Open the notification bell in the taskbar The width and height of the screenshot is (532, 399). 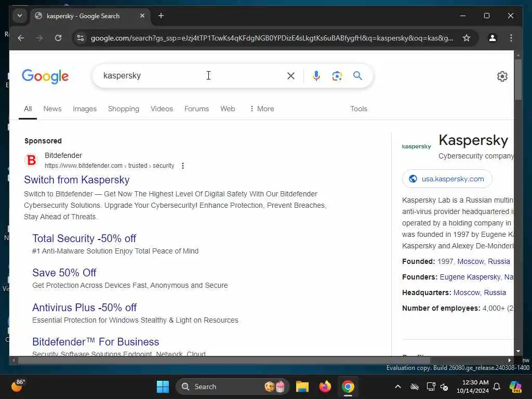tap(497, 387)
